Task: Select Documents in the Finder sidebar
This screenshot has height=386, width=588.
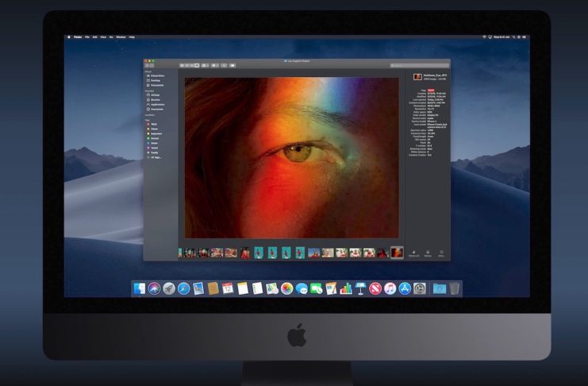Action: click(156, 85)
